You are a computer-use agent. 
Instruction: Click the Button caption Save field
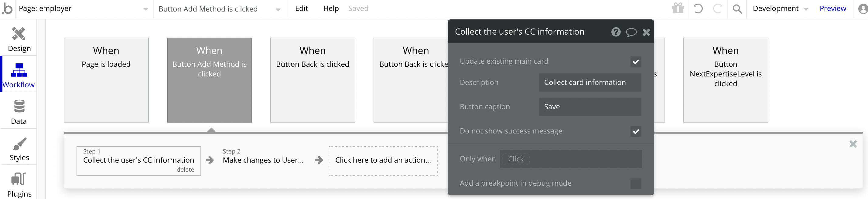(590, 107)
